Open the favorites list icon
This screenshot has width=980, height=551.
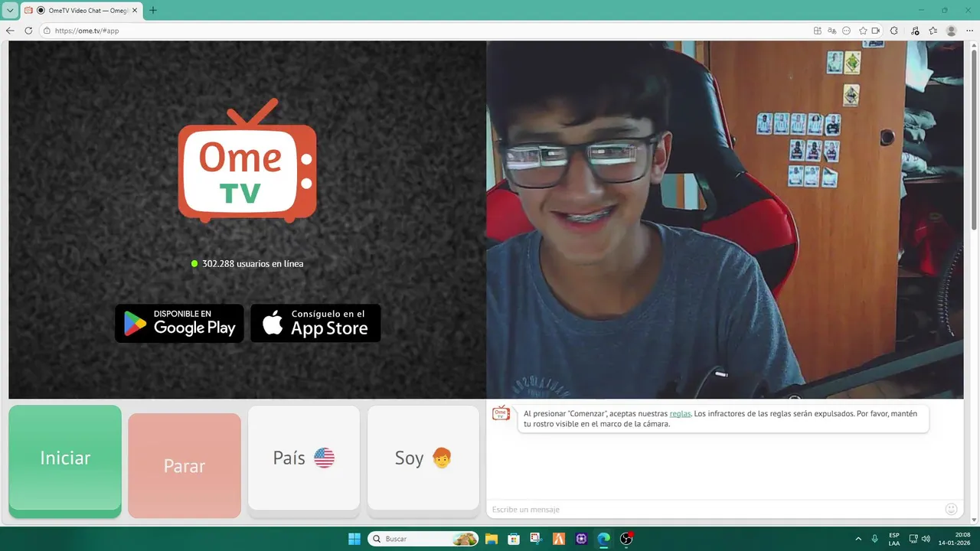(x=933, y=31)
